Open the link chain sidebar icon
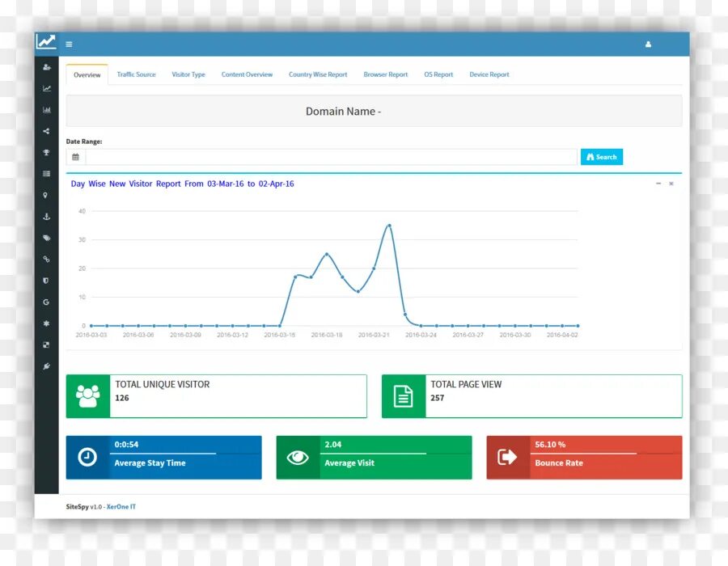 46,260
